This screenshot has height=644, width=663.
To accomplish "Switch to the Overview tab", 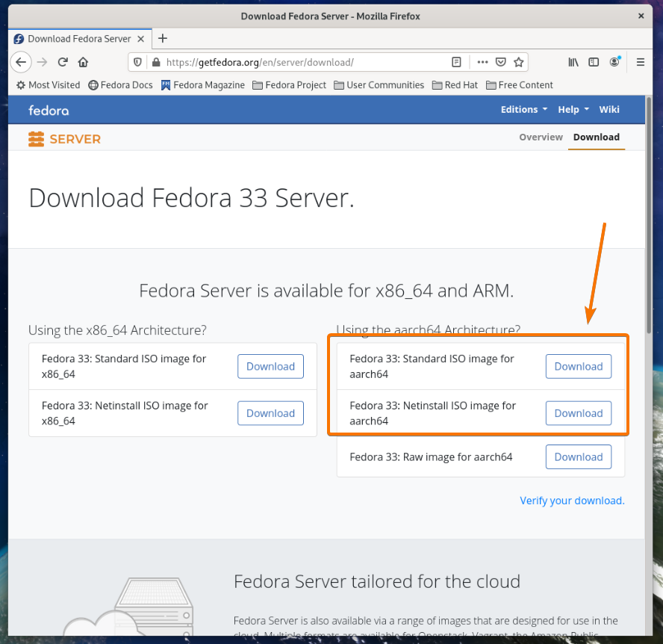I will [x=541, y=137].
